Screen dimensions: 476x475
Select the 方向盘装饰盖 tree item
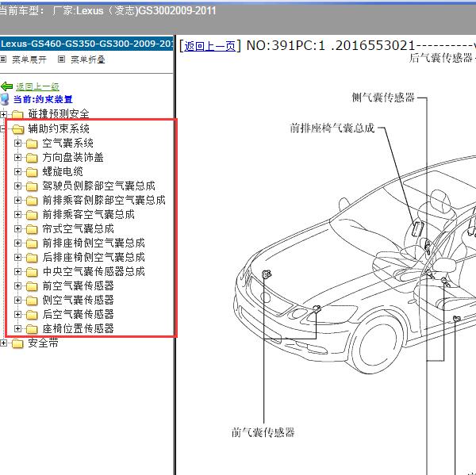click(x=73, y=157)
